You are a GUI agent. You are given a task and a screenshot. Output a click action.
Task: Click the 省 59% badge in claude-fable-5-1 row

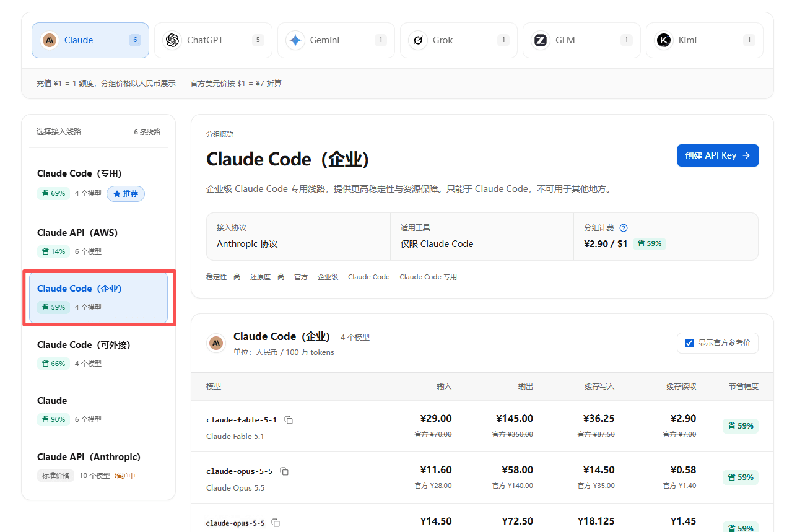click(741, 426)
